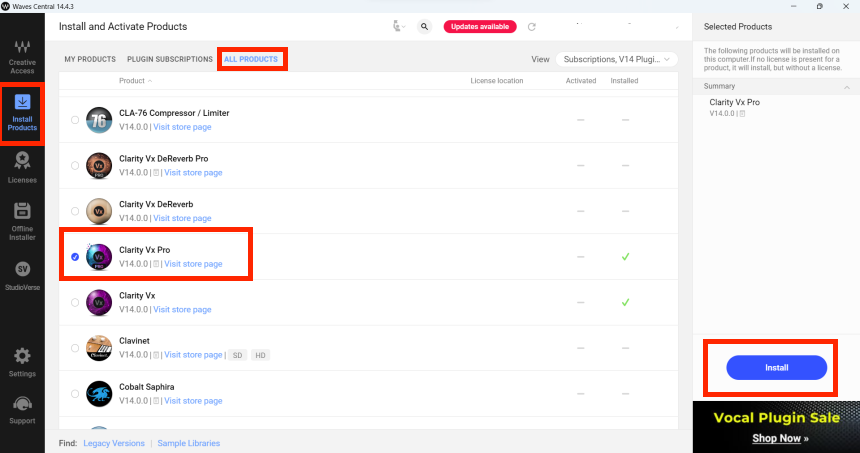Click the installed checkmark for Clarity Vx Pro
Screen dimensions: 860x453
point(625,257)
